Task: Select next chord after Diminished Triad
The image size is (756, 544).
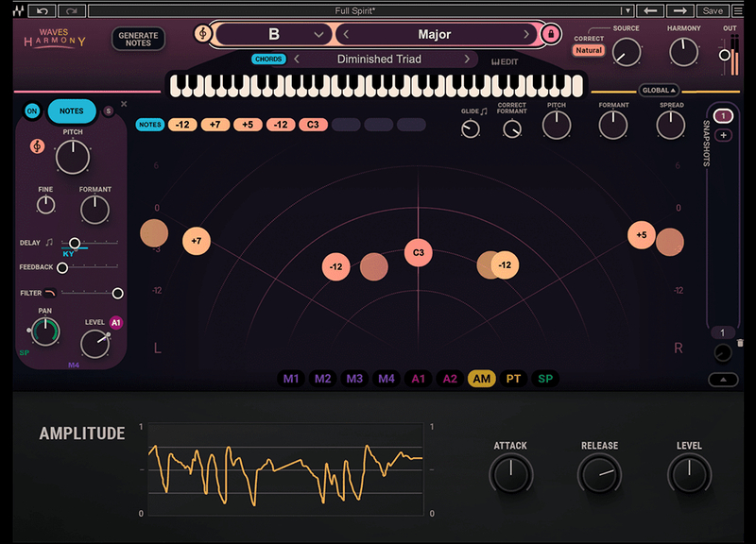Action: click(467, 59)
